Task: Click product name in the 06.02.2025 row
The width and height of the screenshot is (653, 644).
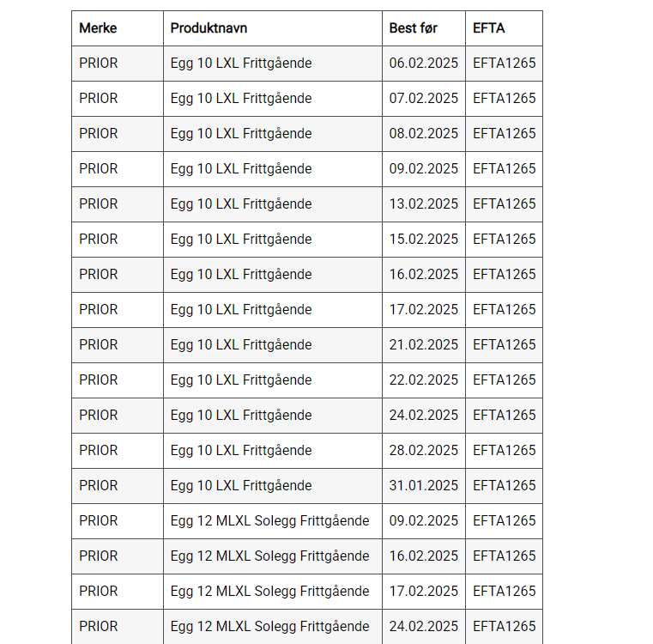Action: click(241, 64)
